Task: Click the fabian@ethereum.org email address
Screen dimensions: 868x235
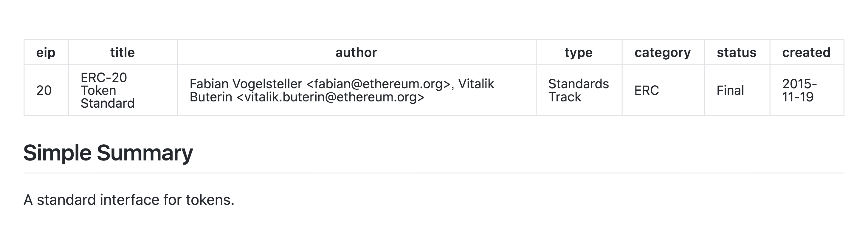Action: [379, 84]
